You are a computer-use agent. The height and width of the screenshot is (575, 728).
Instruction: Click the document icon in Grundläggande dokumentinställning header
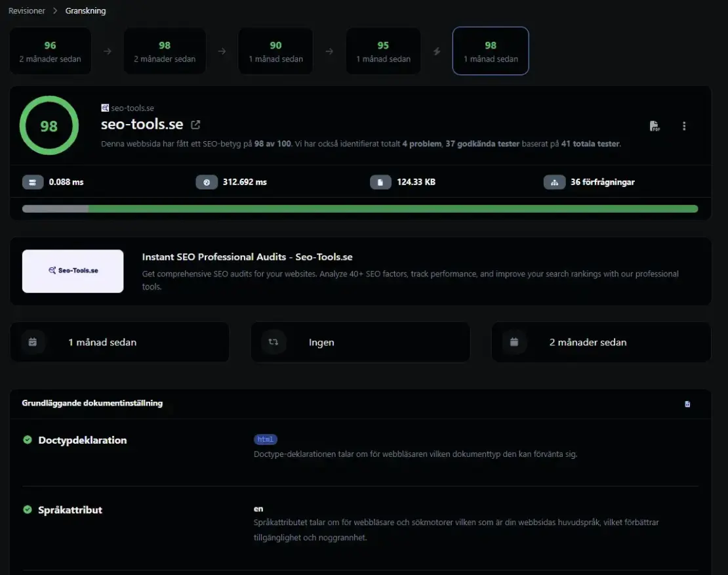(687, 404)
